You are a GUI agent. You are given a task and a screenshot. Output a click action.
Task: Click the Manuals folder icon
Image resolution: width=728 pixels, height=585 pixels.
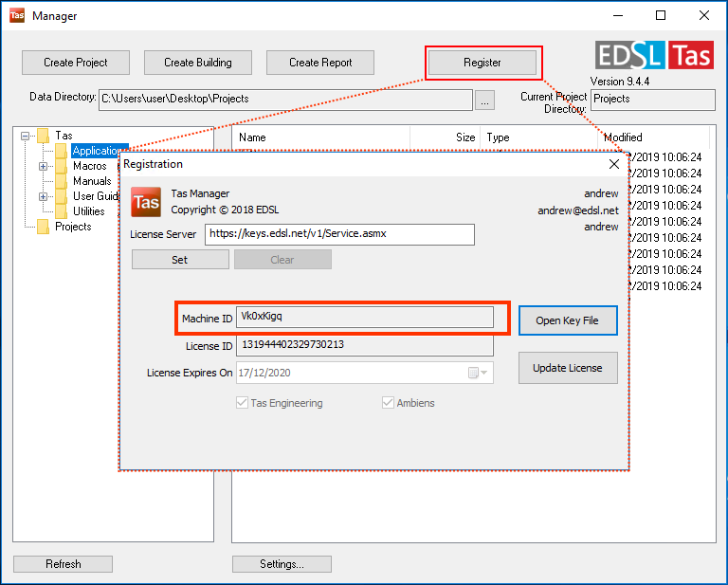click(61, 181)
